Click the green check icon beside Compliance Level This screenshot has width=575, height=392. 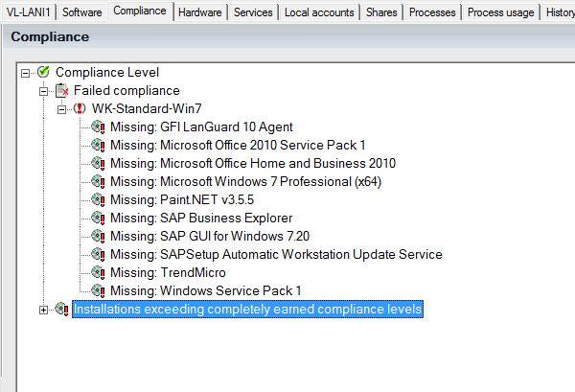click(43, 72)
